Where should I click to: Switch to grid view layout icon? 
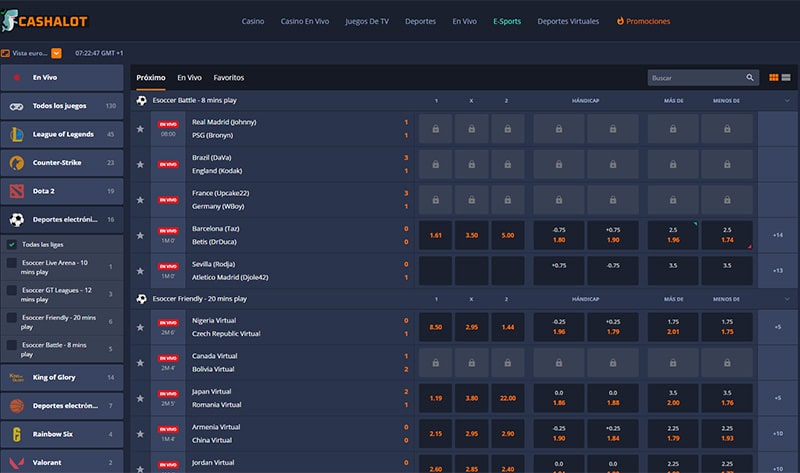coord(773,78)
